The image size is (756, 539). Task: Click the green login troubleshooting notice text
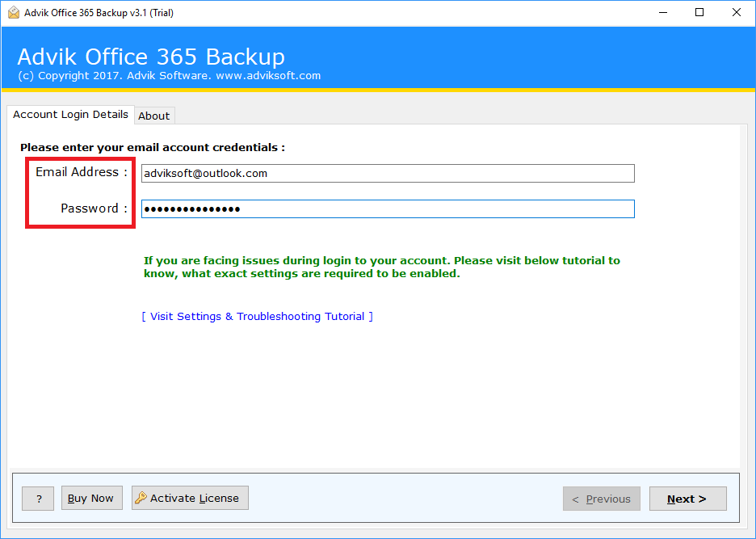[x=381, y=267]
